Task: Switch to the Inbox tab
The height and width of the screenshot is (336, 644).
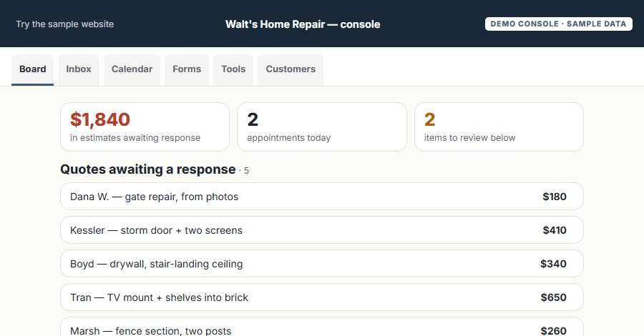Action: click(79, 70)
